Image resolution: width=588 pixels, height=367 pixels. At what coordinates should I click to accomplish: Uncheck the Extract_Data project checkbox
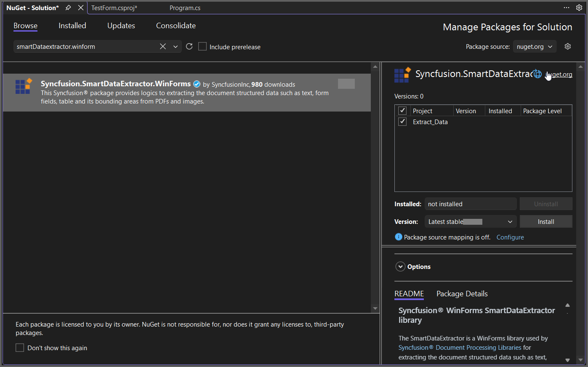click(402, 122)
